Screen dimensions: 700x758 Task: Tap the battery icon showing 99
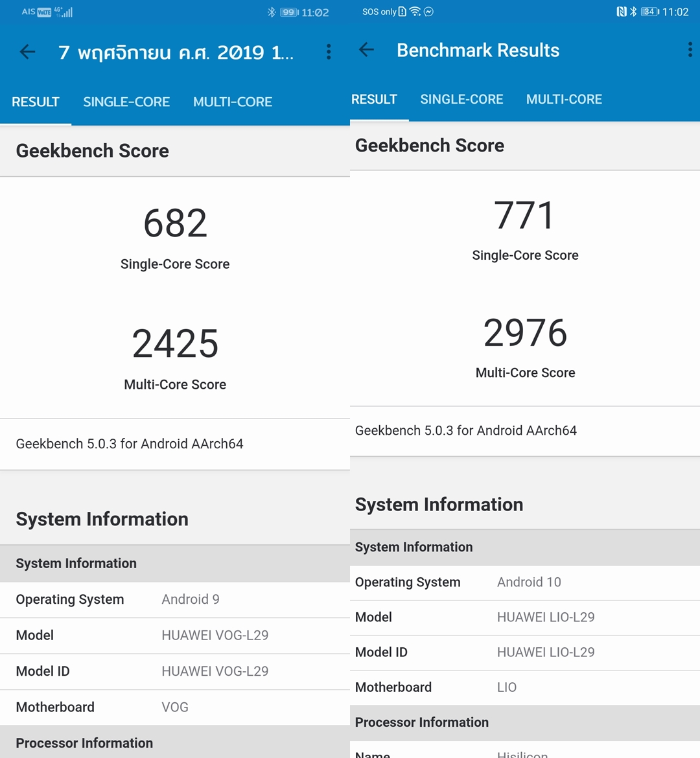[289, 12]
